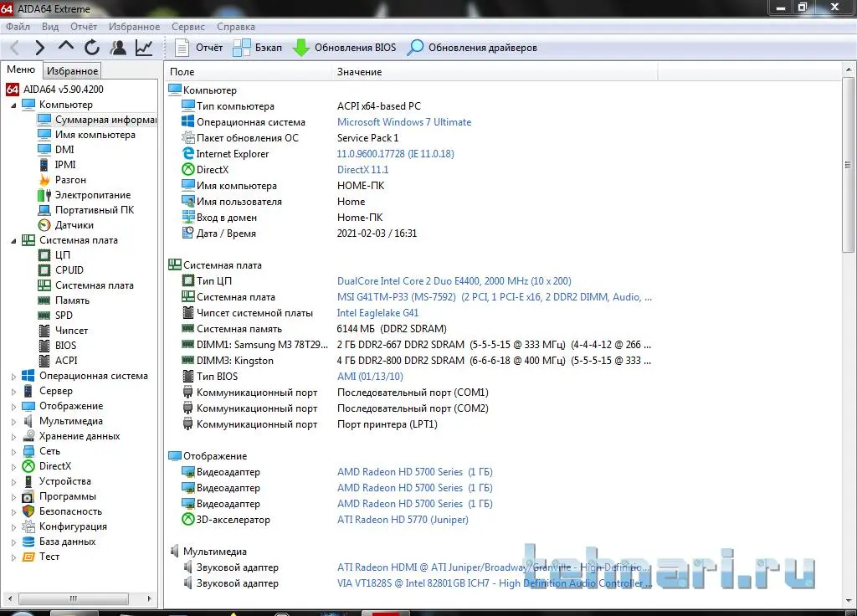Click the BIOS chip icon in the tree
Screen dimensions: 857x616
pos(44,346)
